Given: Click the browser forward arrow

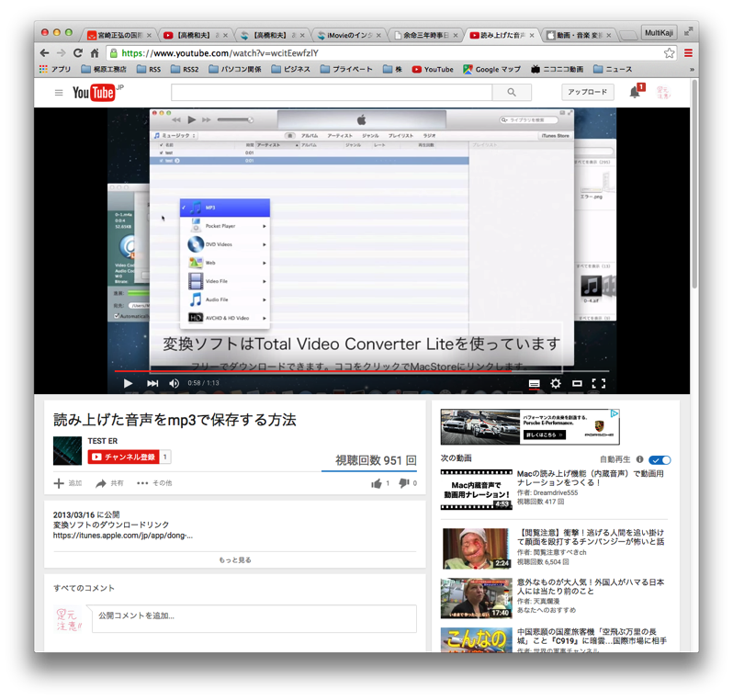Looking at the screenshot, I should [62, 53].
